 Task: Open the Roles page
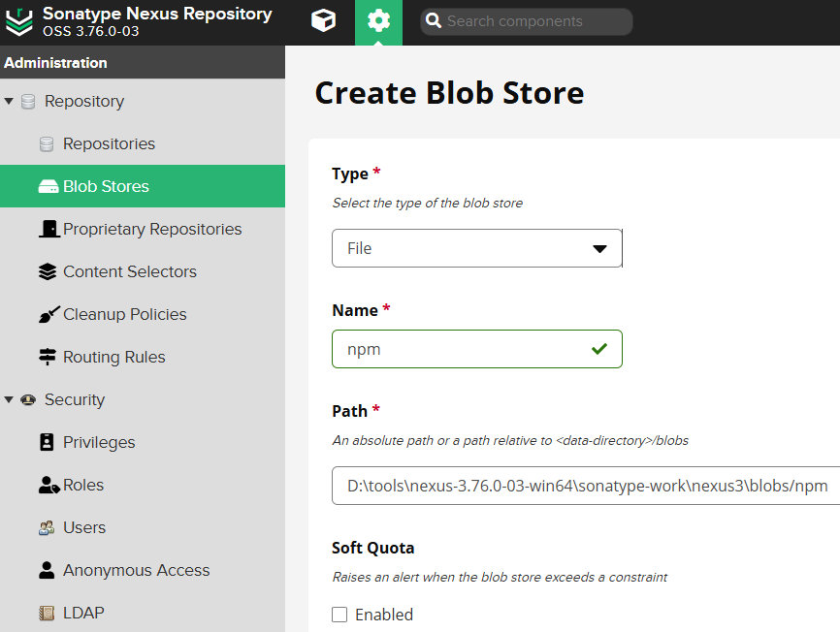(143, 485)
